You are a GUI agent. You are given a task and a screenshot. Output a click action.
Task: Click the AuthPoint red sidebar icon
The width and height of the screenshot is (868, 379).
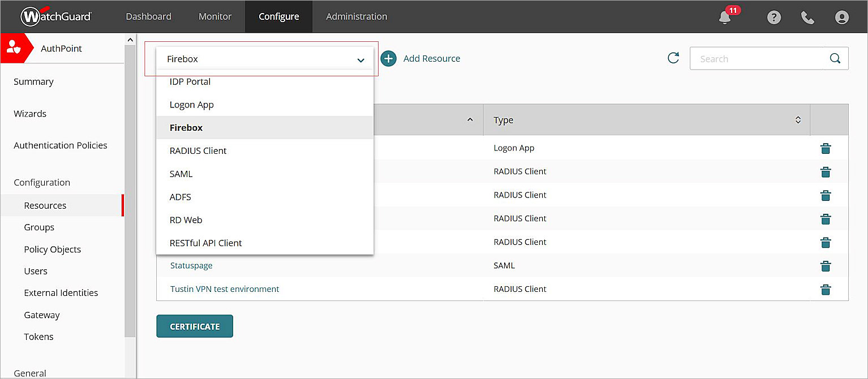[x=12, y=48]
